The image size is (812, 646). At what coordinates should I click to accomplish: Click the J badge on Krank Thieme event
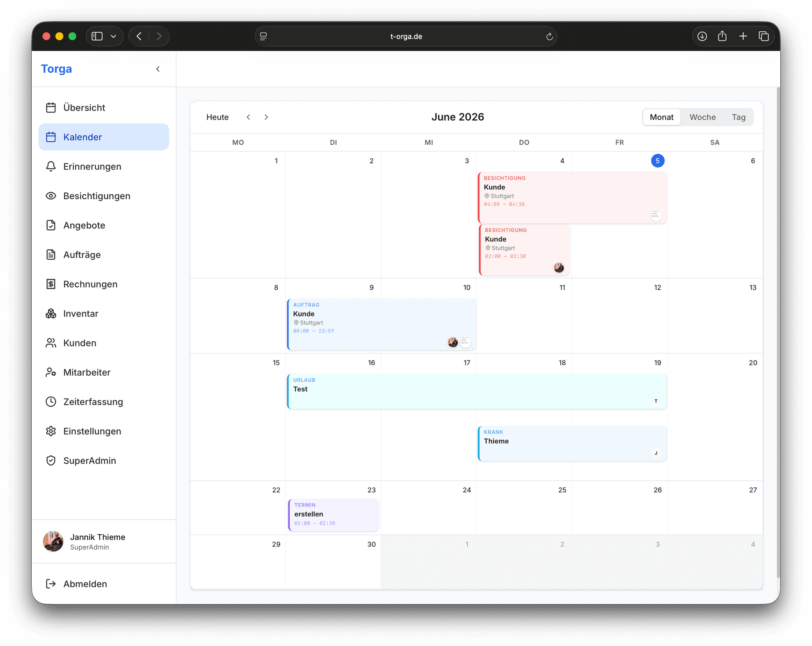point(656,453)
